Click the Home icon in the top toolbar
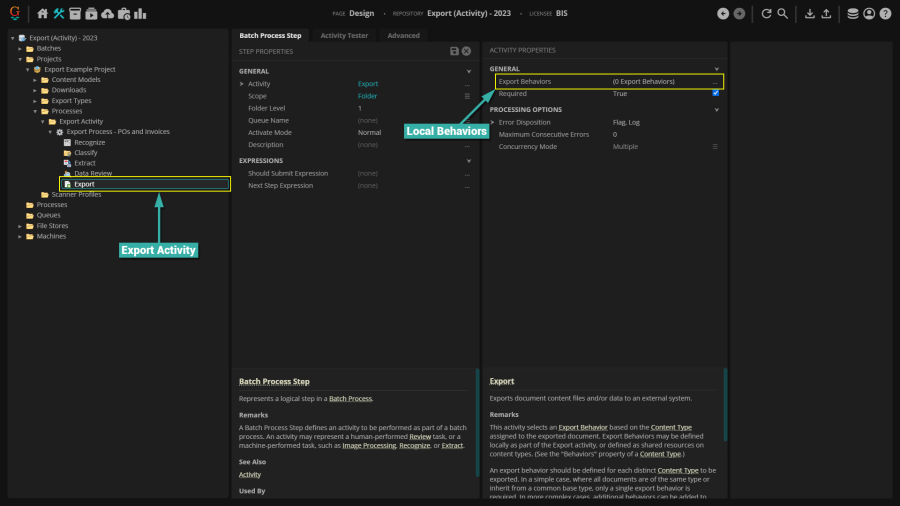Screen dimensions: 900x506 point(43,14)
